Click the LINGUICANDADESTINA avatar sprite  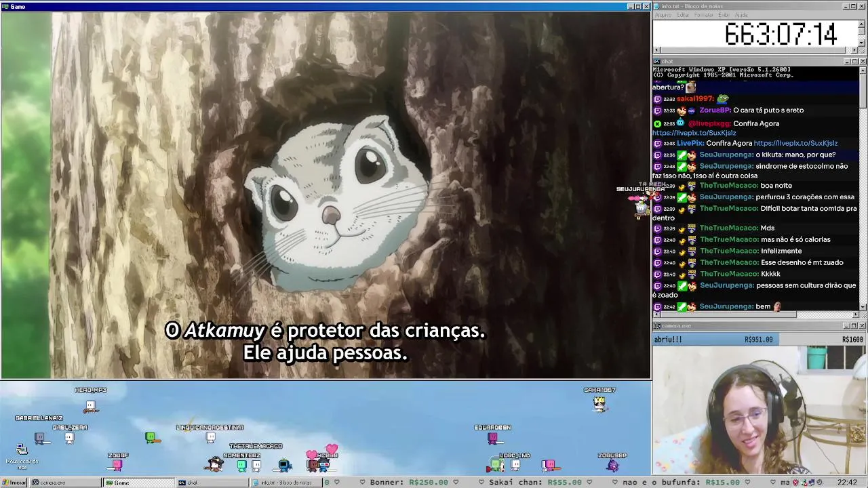coord(211,437)
